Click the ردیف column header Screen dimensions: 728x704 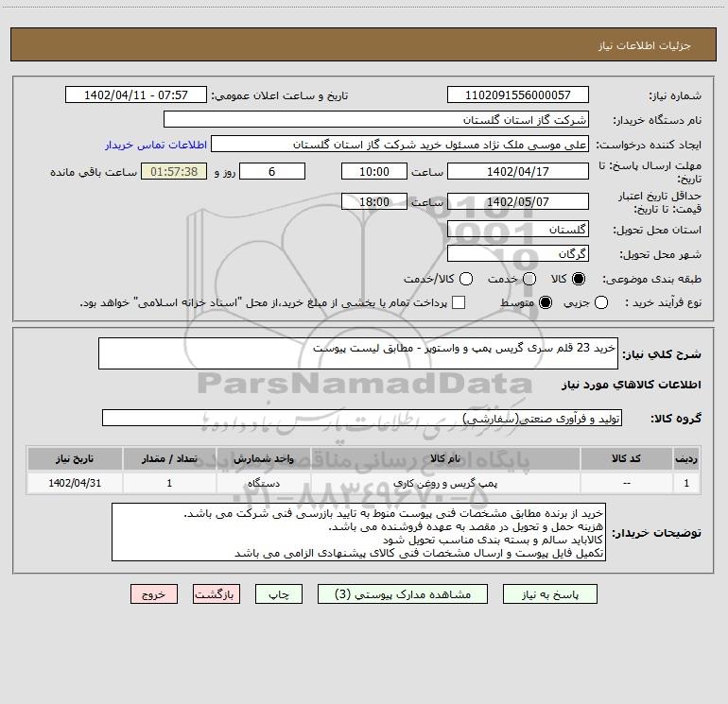coord(686,459)
